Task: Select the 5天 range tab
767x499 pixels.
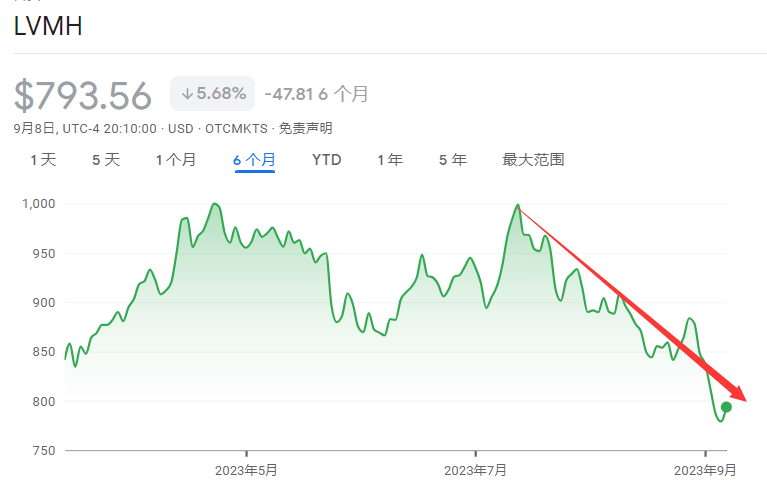Action: pyautogui.click(x=106, y=160)
